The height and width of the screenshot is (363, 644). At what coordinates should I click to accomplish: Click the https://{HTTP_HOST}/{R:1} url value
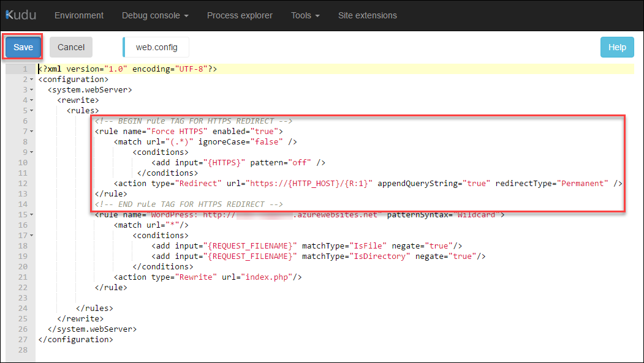coord(309,184)
